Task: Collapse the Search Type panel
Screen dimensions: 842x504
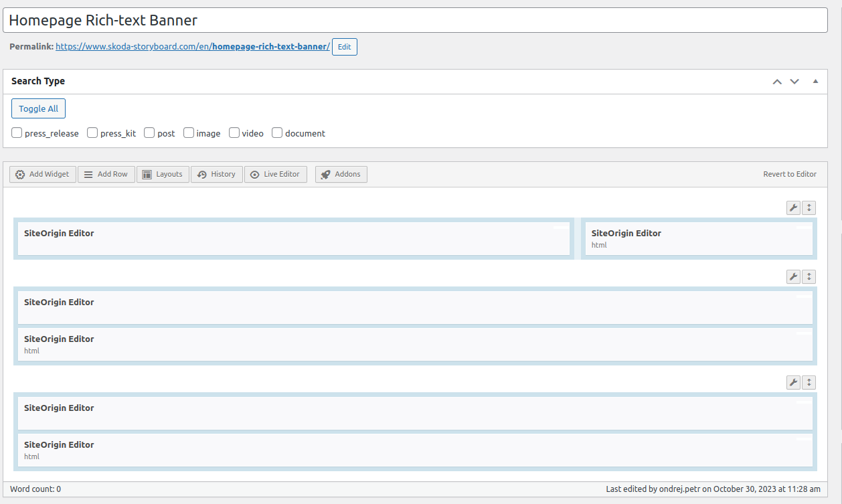Action: pos(815,82)
